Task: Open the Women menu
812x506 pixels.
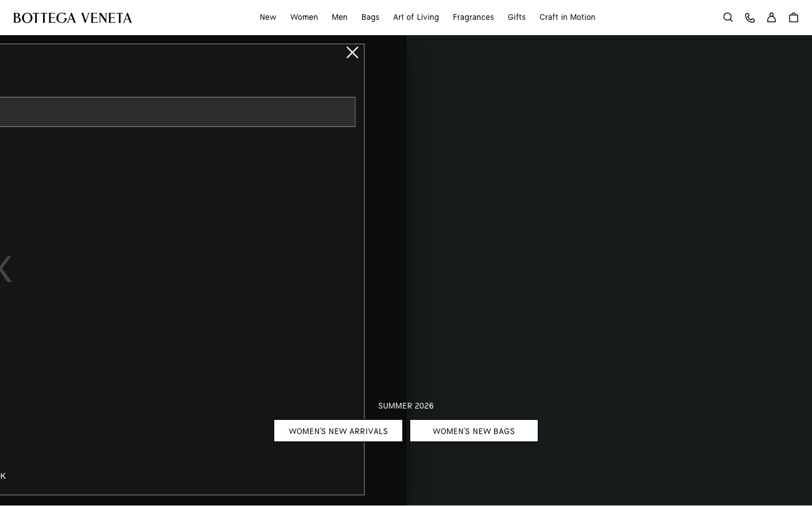Action: point(304,18)
